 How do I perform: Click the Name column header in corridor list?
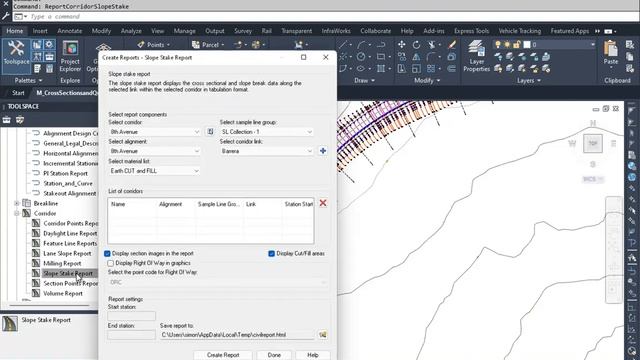118,204
